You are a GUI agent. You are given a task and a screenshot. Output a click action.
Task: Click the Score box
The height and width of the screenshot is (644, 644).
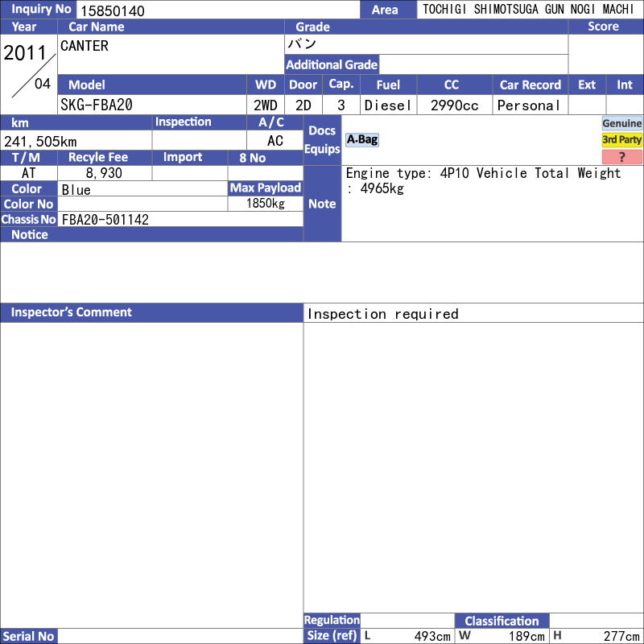click(605, 54)
